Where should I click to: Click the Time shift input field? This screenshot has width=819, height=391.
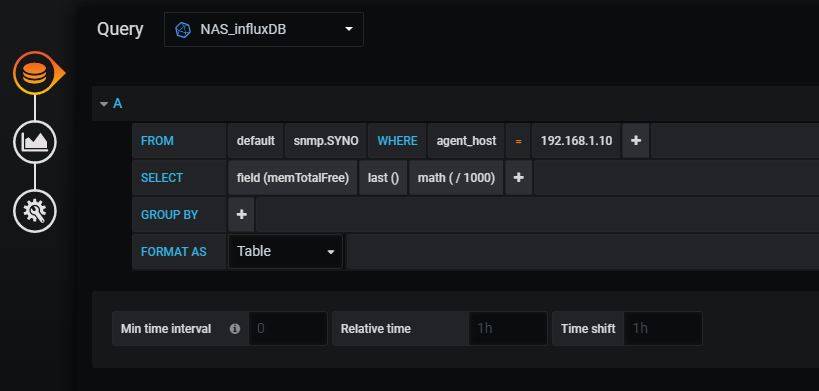click(x=663, y=329)
